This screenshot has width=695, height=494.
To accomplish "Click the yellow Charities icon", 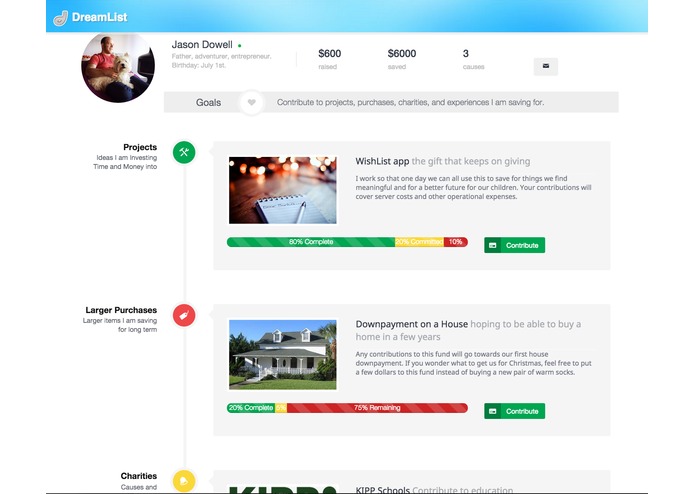I will tap(184, 481).
